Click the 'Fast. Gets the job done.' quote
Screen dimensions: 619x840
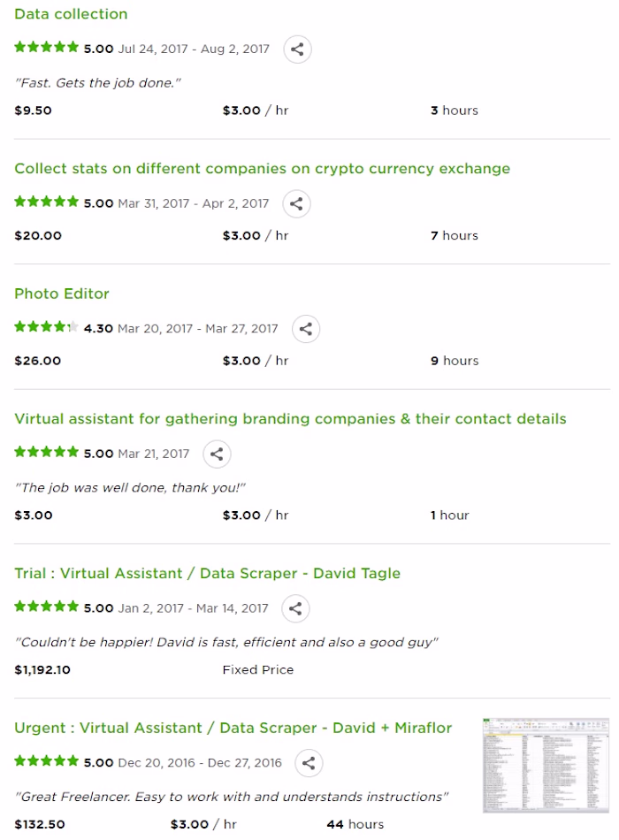click(97, 83)
